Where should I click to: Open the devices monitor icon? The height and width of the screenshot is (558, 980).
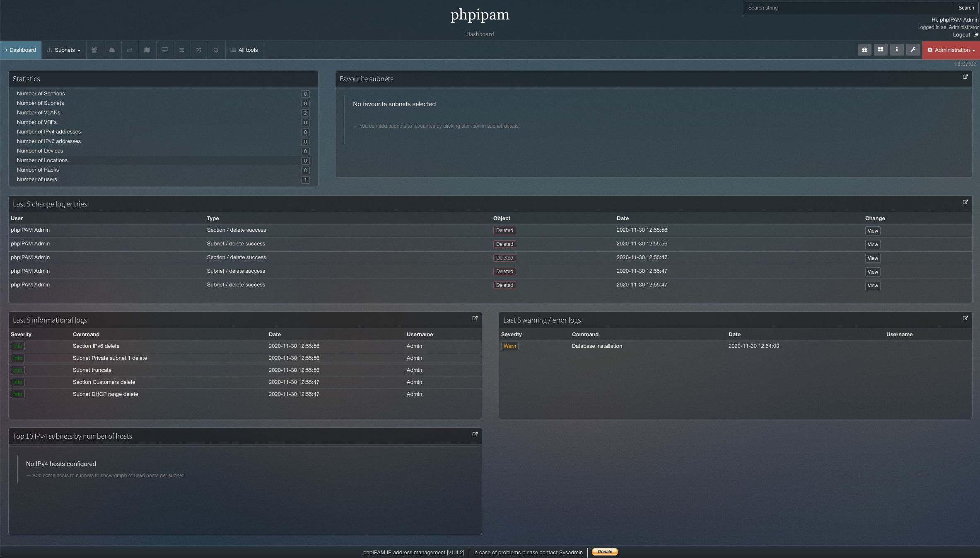pos(164,50)
